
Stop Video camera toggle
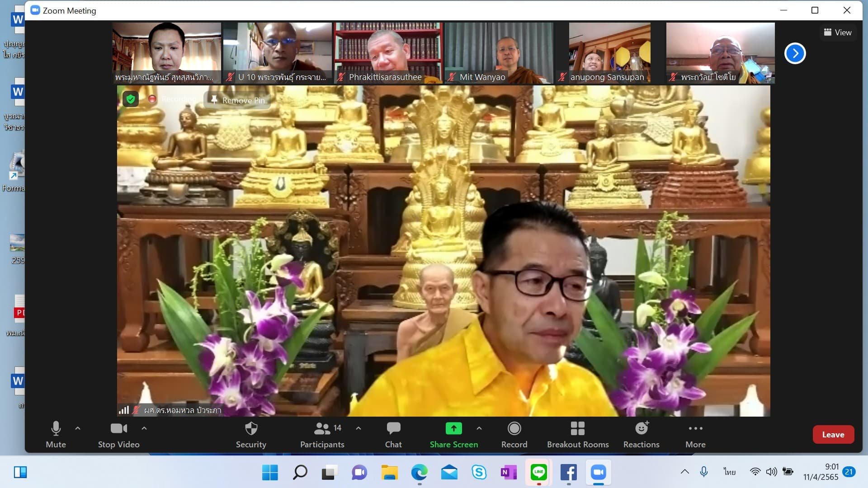click(119, 435)
